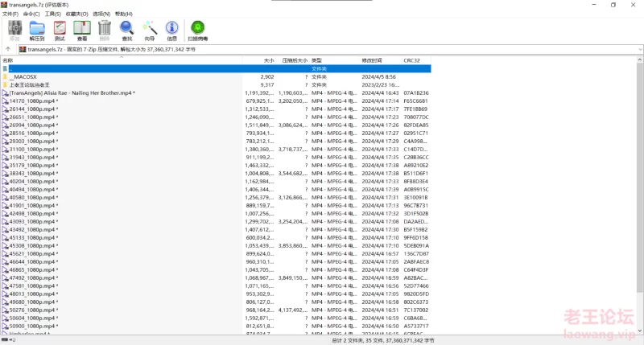
Task: Click the video file icon of 14170_1080p.mp4
Action: (x=5, y=101)
